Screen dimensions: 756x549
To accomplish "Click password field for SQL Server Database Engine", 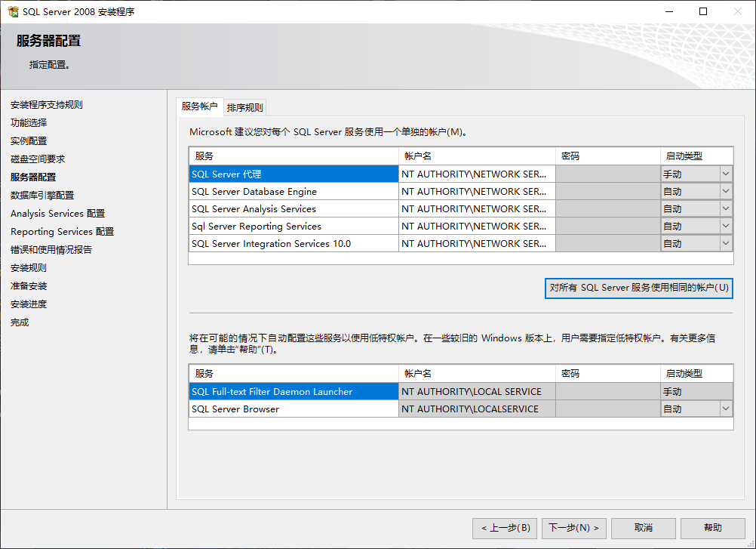I will tap(608, 192).
